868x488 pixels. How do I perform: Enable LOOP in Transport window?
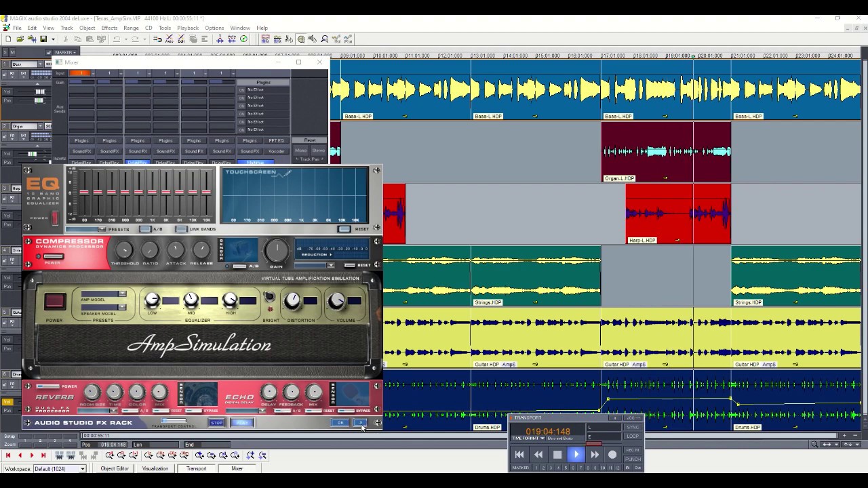633,436
